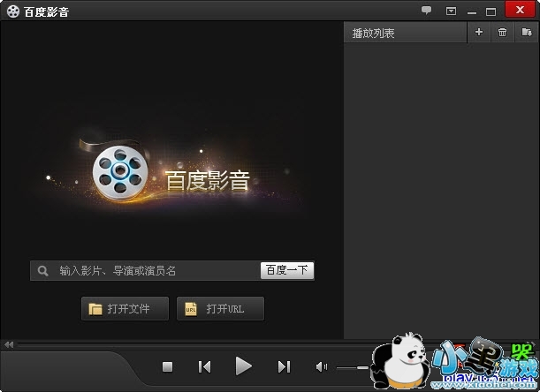Viewport: 540px width, 392px height.
Task: Click the Play button
Action: 243,366
